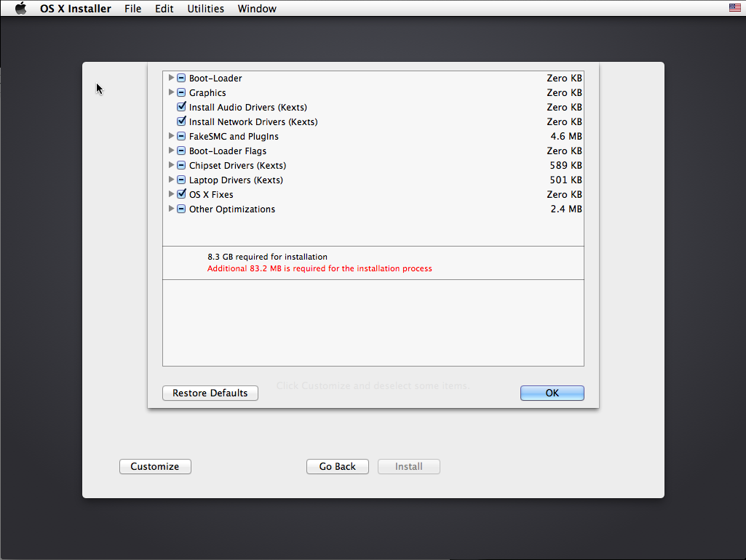The width and height of the screenshot is (746, 560).
Task: Click the 501 KB size value
Action: (566, 180)
